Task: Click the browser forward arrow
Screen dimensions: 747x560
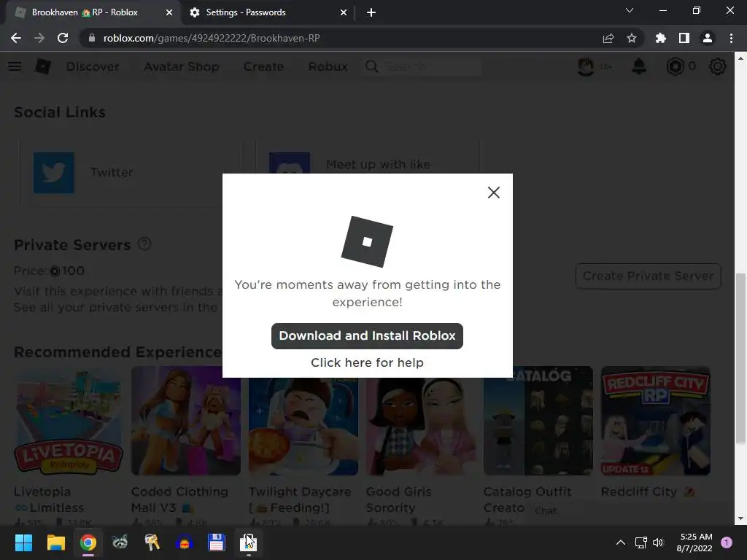Action: pyautogui.click(x=39, y=38)
